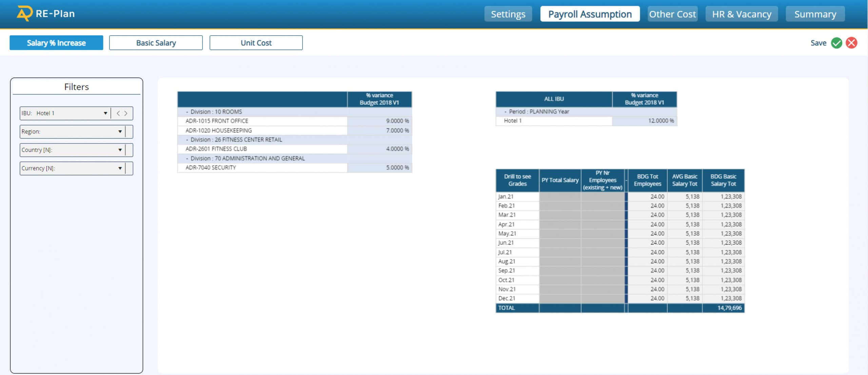This screenshot has width=868, height=375.
Task: Collapse the Period PLANNING Year row
Action: (x=505, y=112)
